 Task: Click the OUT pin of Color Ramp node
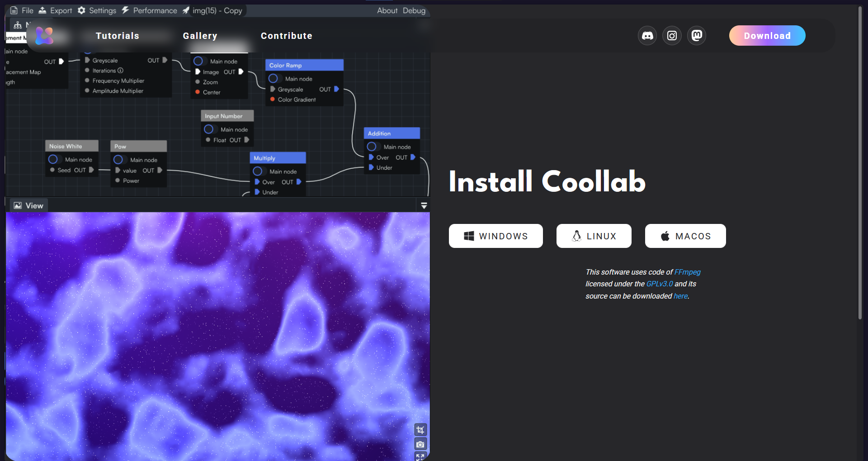(336, 89)
